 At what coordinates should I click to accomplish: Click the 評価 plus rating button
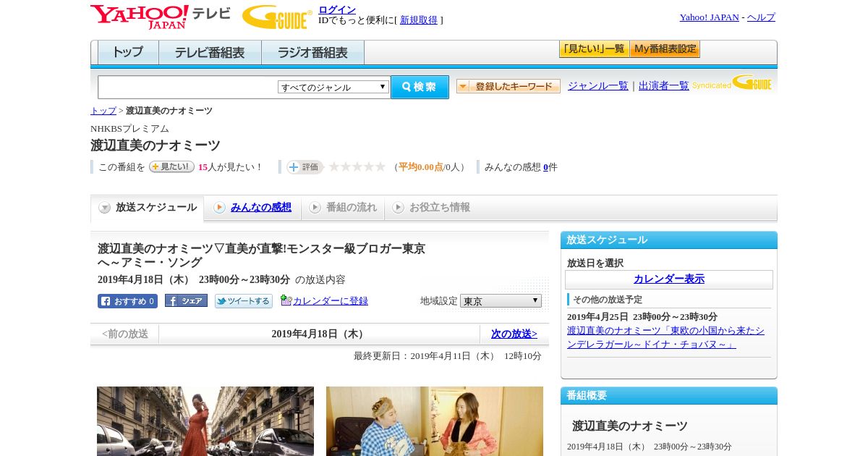click(x=305, y=166)
